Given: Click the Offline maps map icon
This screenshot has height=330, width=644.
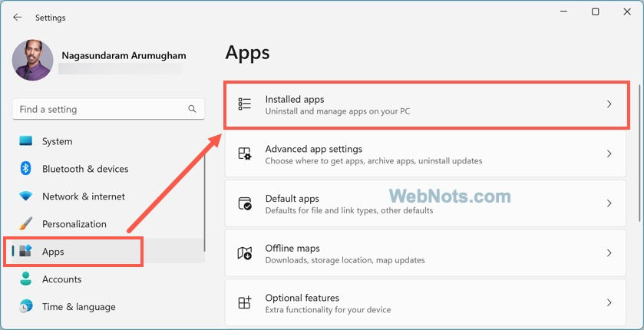Looking at the screenshot, I should click(x=245, y=253).
